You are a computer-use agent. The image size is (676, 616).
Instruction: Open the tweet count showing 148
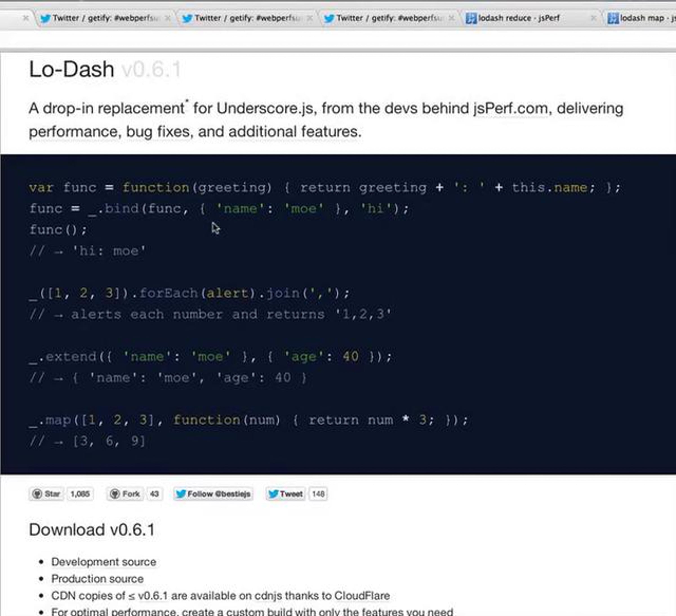coord(318,494)
